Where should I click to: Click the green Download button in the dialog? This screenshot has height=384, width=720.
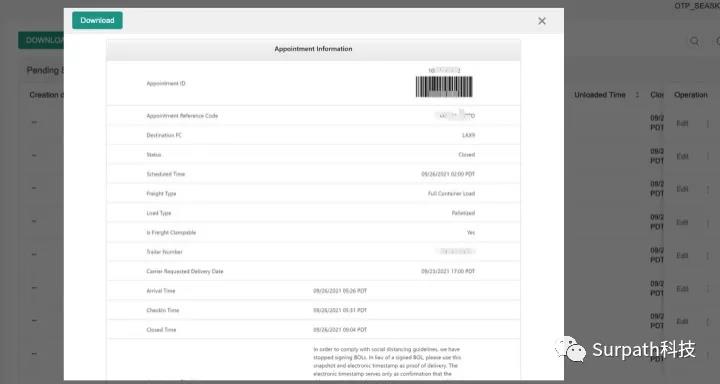tap(97, 20)
